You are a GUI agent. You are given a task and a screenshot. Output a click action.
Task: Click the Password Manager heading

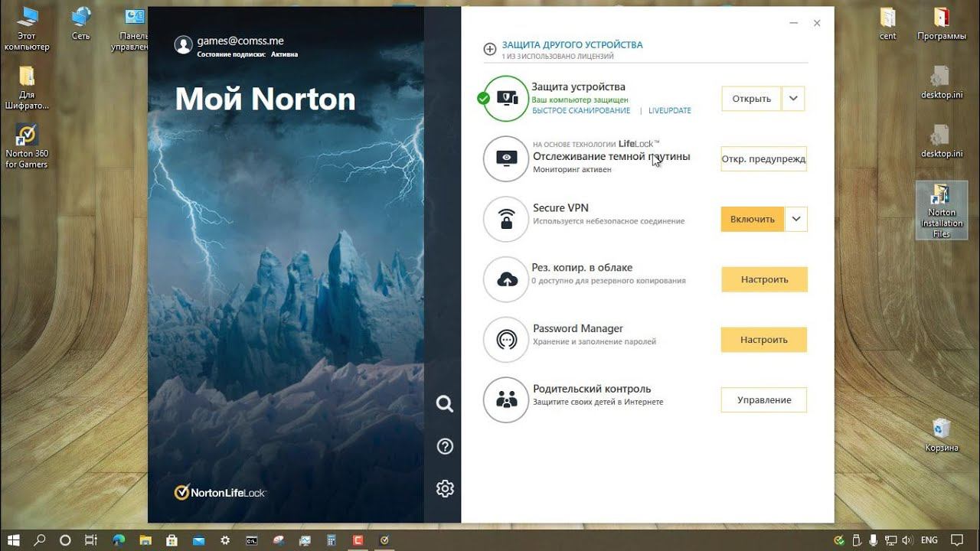[578, 328]
